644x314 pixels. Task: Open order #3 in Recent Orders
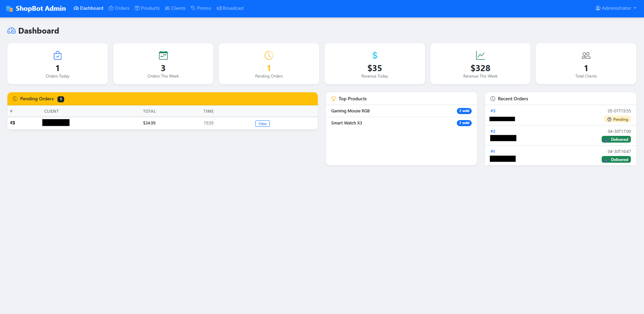click(493, 111)
